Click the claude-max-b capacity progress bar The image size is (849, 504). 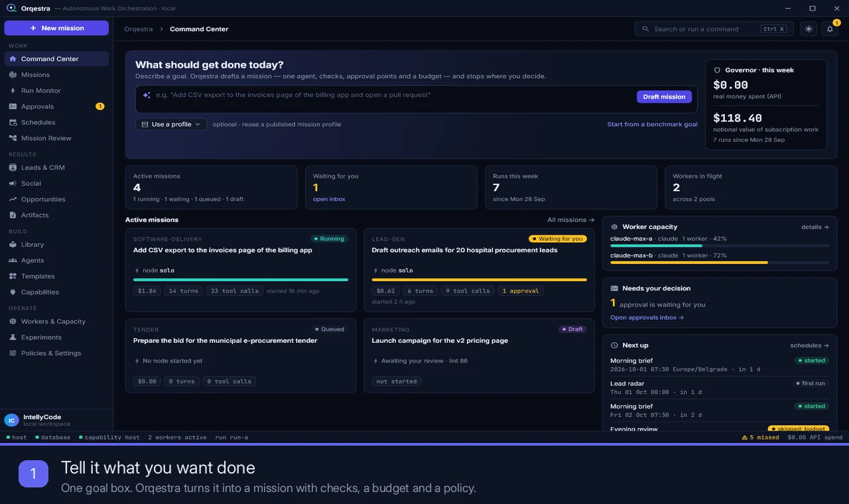[720, 263]
